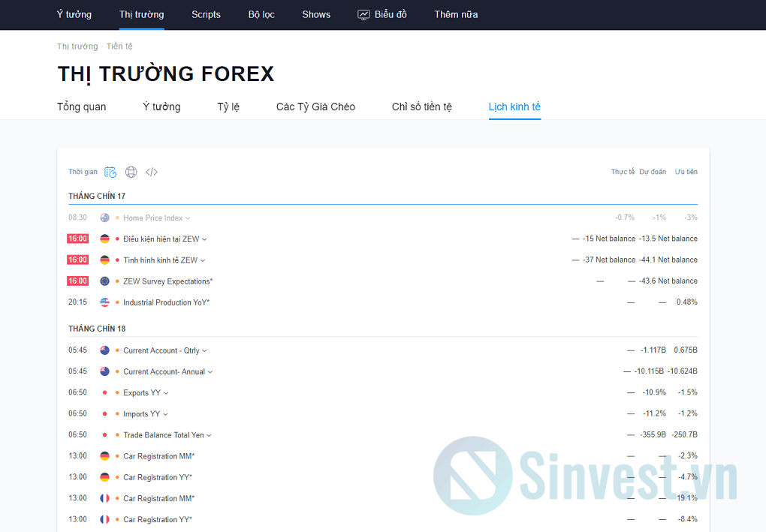Viewport: 766px width, 532px height.
Task: Click the chart icon beside Biểu đồ
Action: pyautogui.click(x=364, y=15)
